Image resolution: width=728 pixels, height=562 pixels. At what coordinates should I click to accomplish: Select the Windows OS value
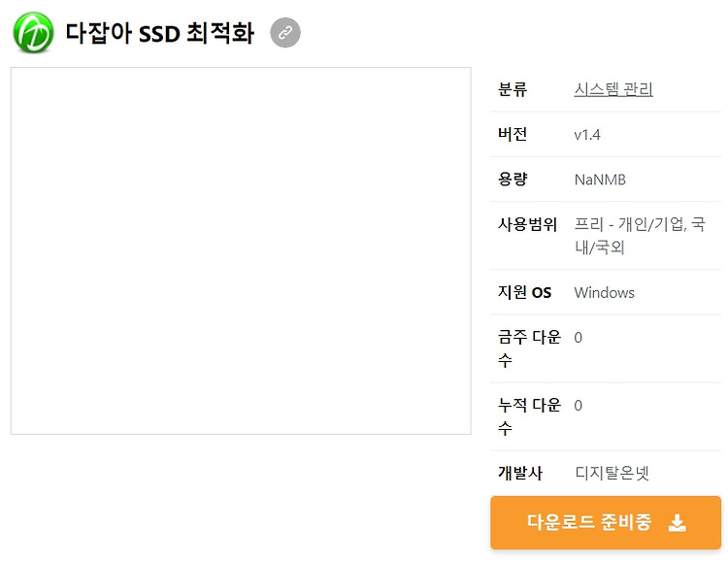[x=604, y=292]
